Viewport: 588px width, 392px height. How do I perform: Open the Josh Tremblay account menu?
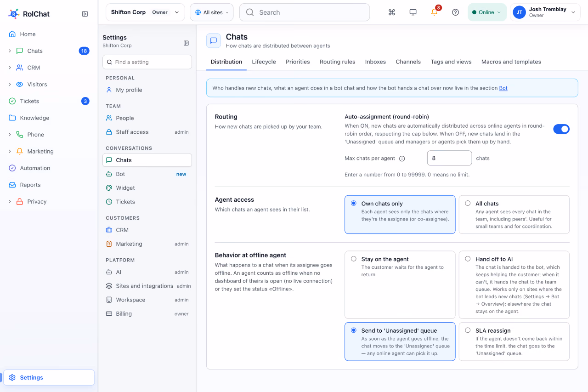545,12
